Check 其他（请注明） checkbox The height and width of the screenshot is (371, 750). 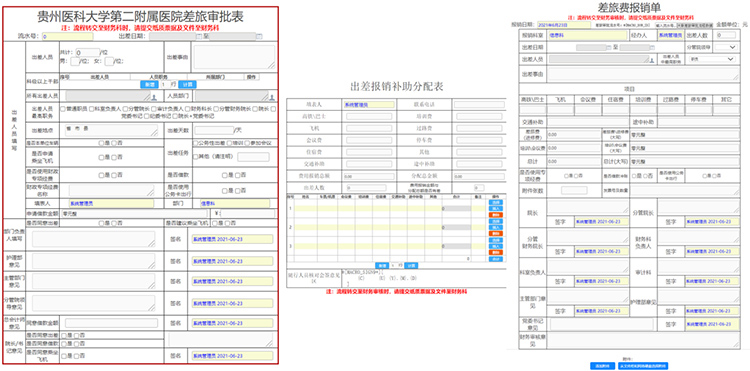[195, 157]
